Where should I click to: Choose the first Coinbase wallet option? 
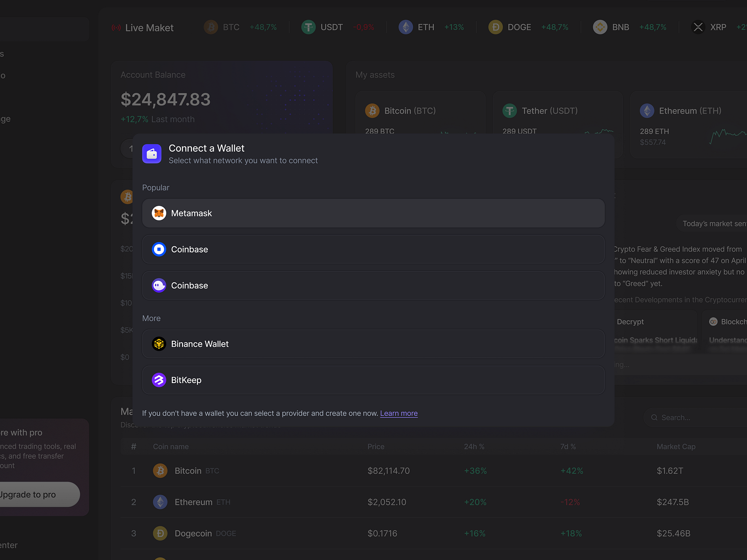(x=373, y=249)
